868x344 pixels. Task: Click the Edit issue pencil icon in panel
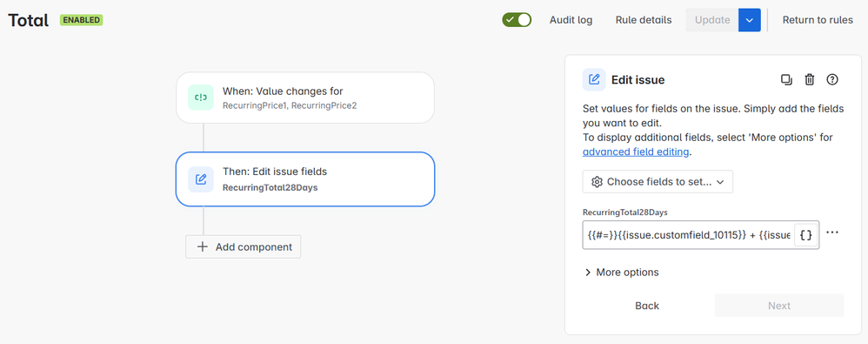[594, 80]
